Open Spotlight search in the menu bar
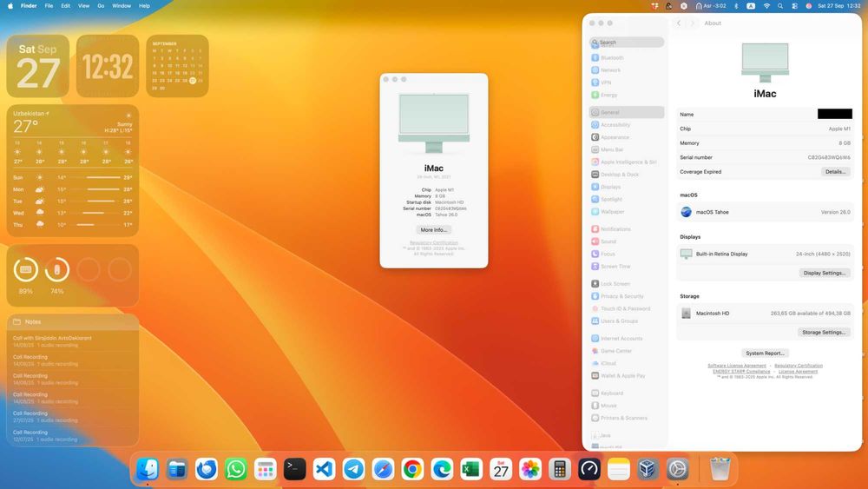The height and width of the screenshot is (489, 868). tap(780, 5)
